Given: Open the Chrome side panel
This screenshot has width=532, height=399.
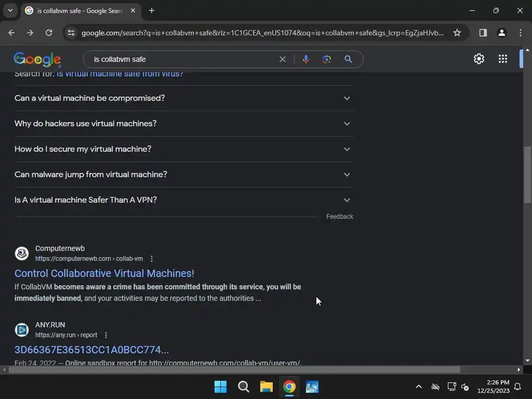Looking at the screenshot, I should point(483,33).
